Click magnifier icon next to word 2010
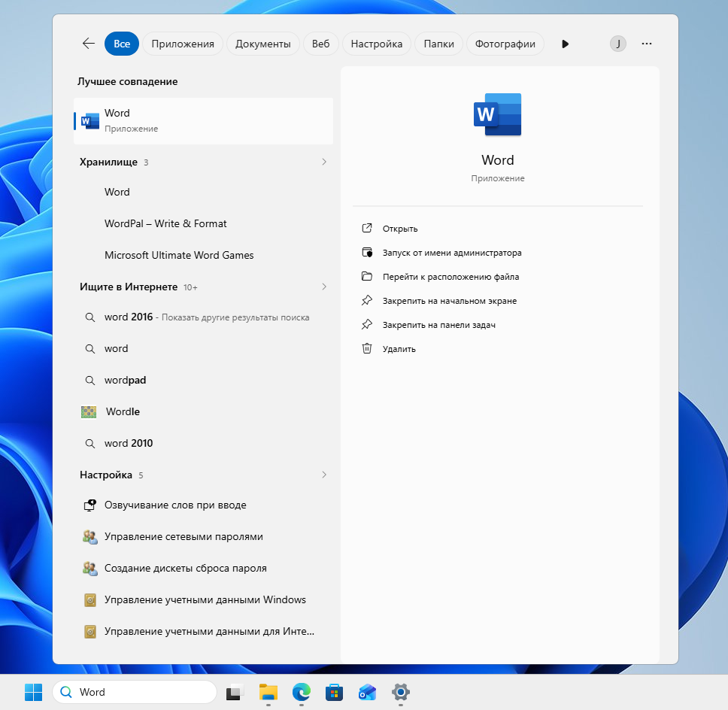The width and height of the screenshot is (728, 710). coord(90,444)
